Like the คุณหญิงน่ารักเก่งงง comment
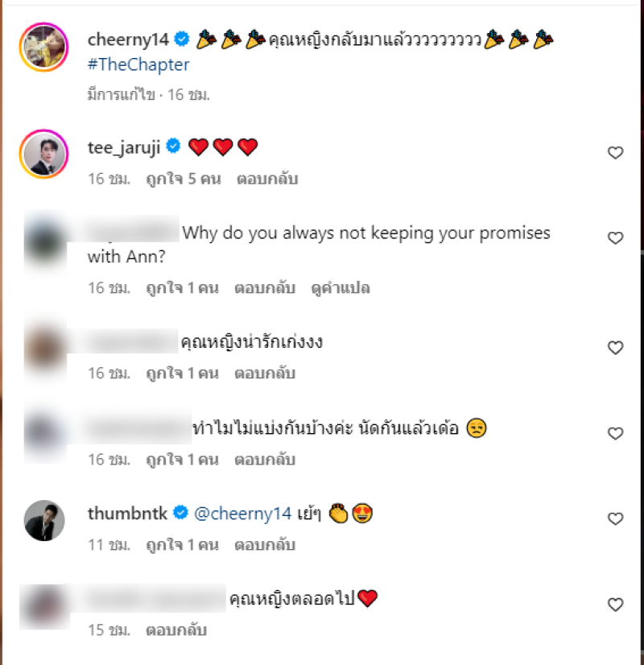The image size is (644, 665). 615,348
